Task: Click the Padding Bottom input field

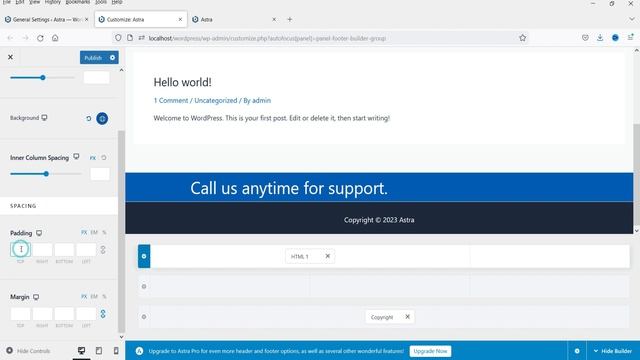Action: [64, 249]
